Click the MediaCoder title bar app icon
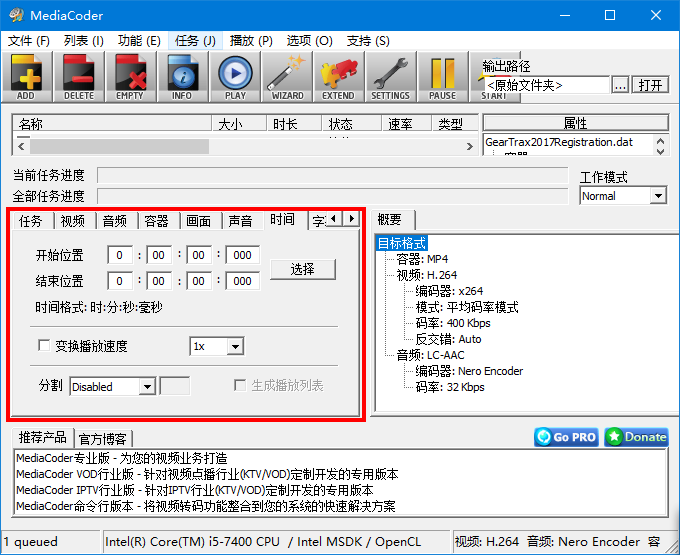680x555 pixels. (16, 15)
